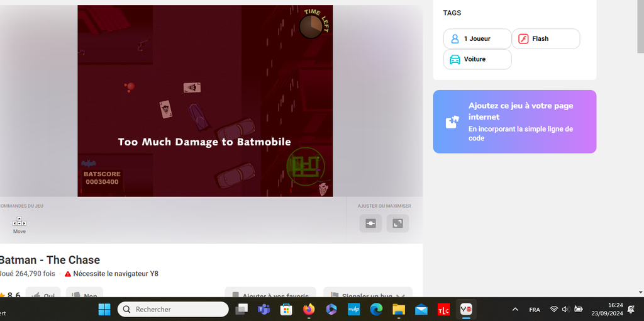Viewport: 644px width, 321px height.
Task: Open the Signaler un bug dropdown
Action: 367,292
